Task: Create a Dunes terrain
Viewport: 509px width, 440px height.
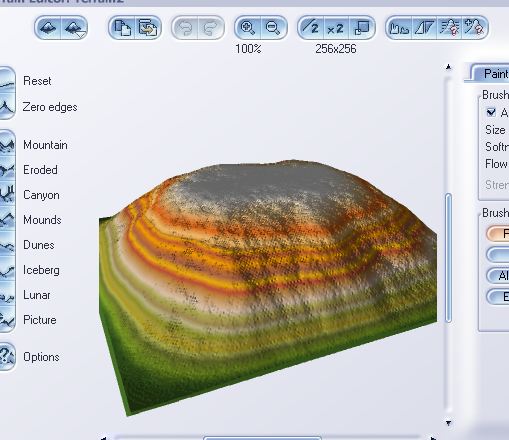Action: 7,245
